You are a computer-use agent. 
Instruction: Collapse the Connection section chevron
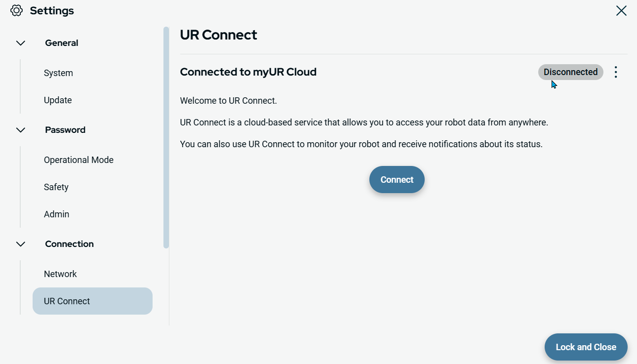pyautogui.click(x=21, y=244)
